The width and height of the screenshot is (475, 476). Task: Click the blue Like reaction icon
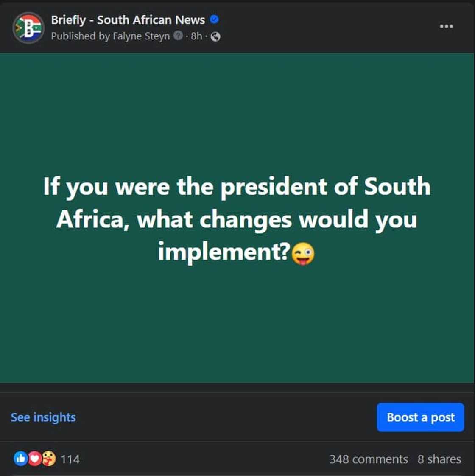20,459
